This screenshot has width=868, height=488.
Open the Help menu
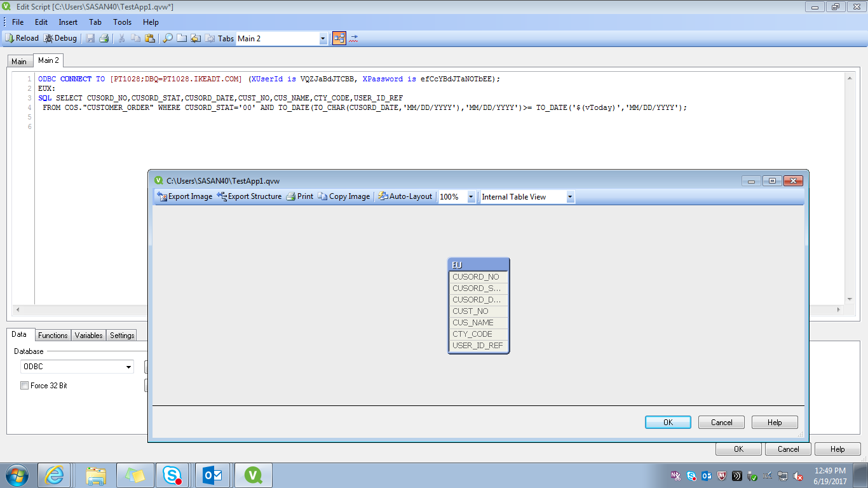(x=151, y=22)
